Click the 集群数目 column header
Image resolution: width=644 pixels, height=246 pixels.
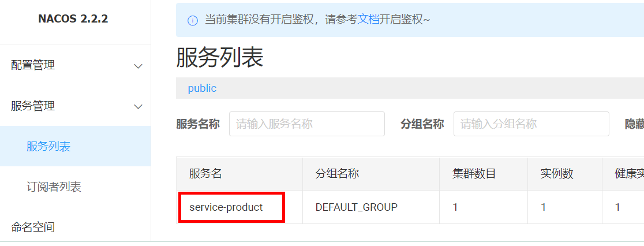pos(474,174)
